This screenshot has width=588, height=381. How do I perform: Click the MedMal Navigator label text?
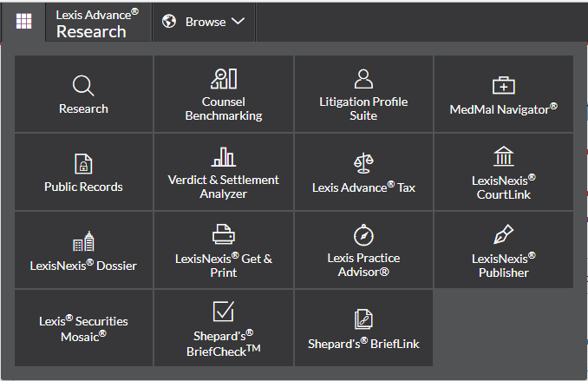coord(504,109)
